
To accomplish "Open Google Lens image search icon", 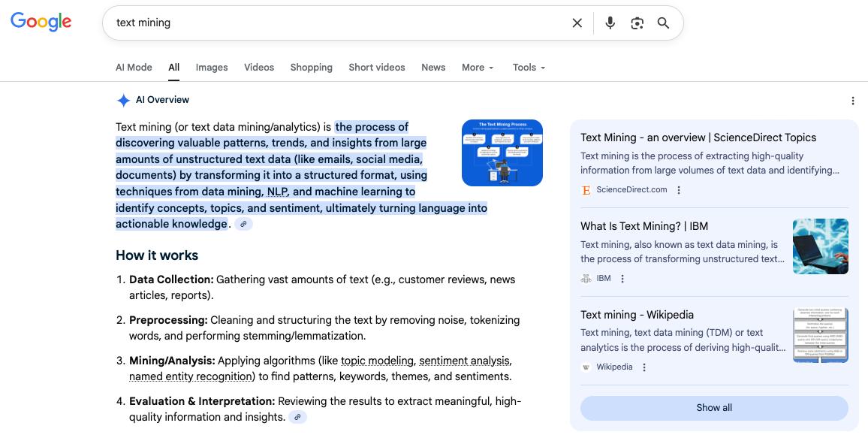I will coord(637,23).
